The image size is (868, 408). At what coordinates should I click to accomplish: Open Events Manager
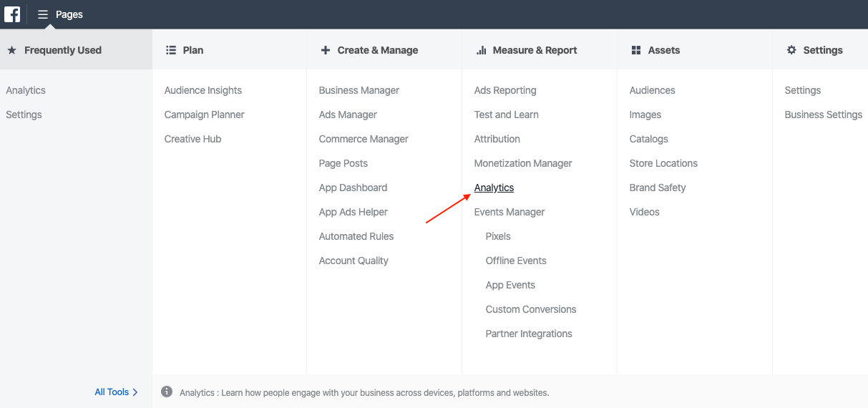coord(509,212)
